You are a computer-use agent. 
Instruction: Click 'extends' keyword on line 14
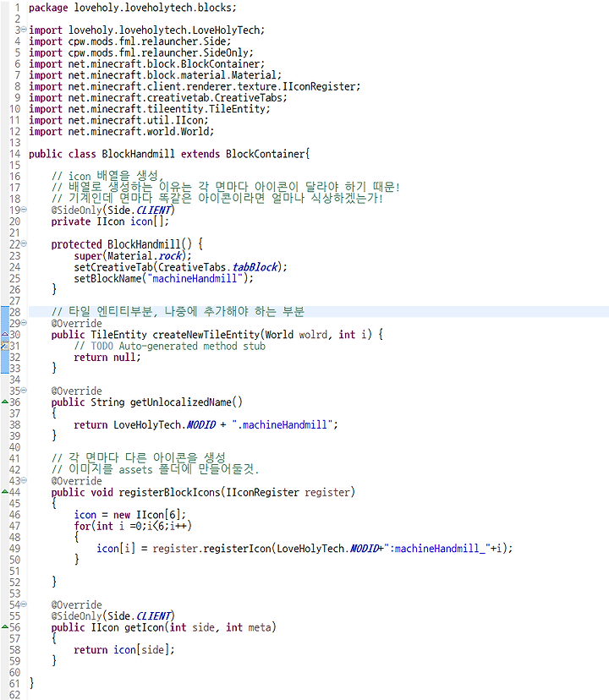click(200, 154)
